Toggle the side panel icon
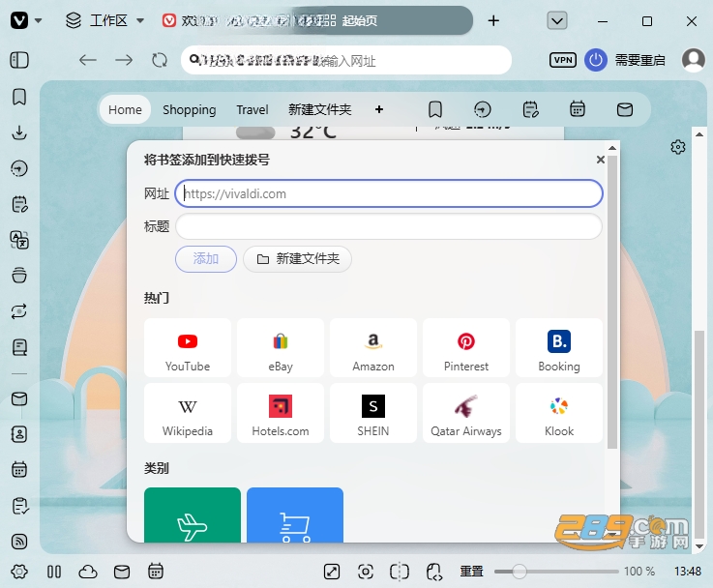Screen dimensions: 713x588 pyautogui.click(x=19, y=60)
